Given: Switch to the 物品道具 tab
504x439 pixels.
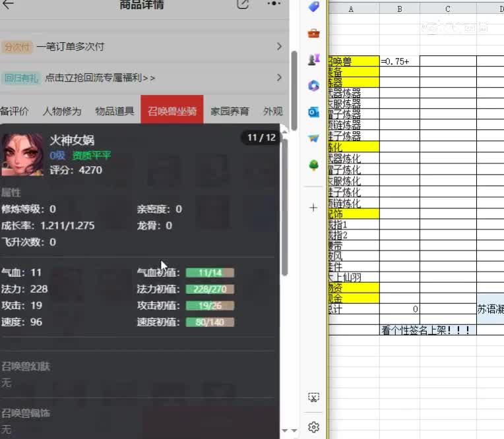Looking at the screenshot, I should [115, 111].
